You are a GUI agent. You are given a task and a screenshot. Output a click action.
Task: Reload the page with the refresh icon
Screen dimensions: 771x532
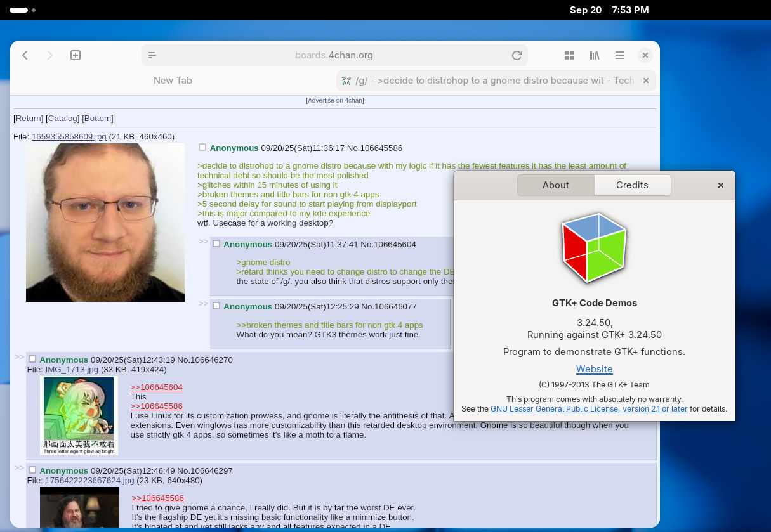tap(517, 55)
